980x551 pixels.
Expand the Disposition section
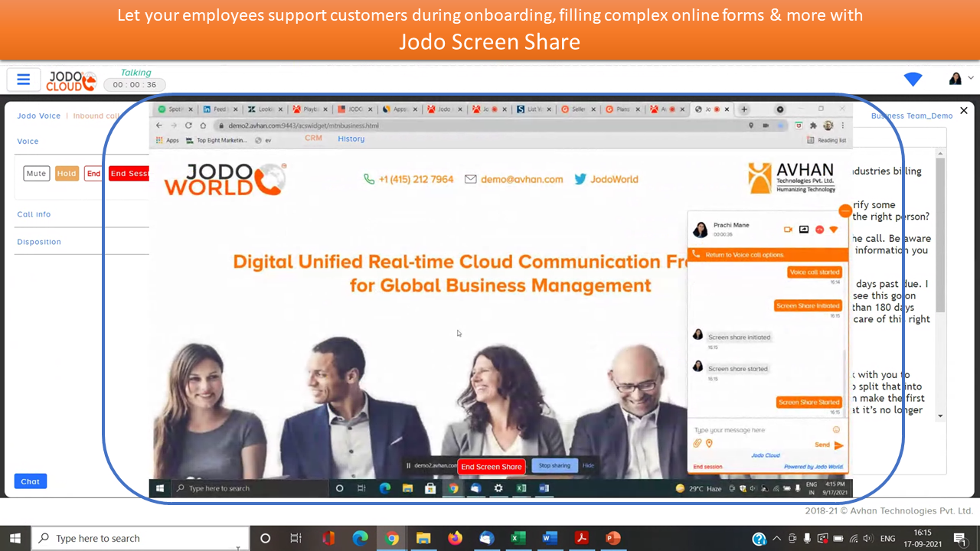pos(39,242)
